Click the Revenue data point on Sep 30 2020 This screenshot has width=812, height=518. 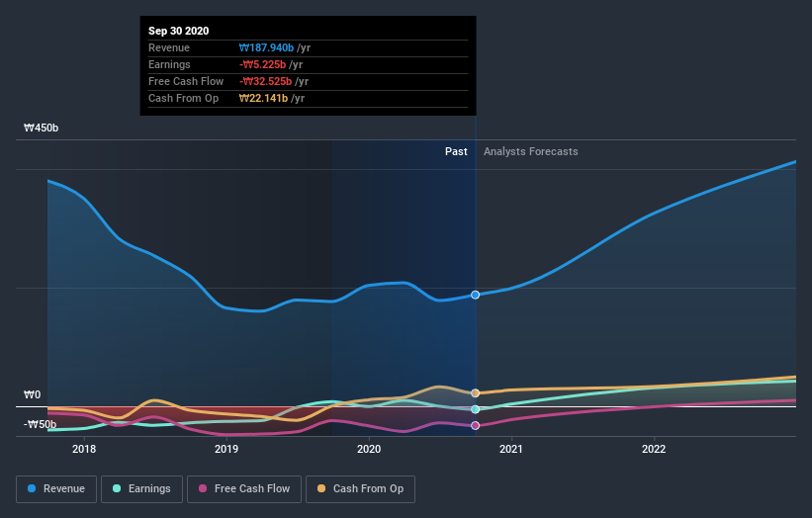[476, 295]
